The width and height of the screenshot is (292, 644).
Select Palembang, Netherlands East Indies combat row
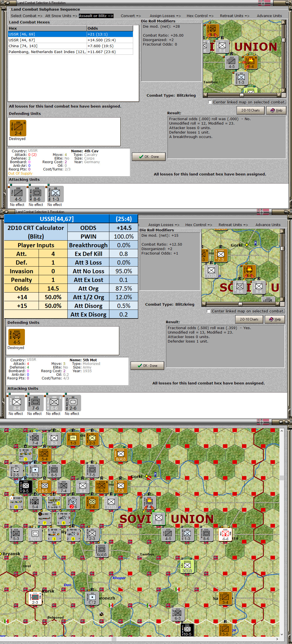pyautogui.click(x=70, y=52)
